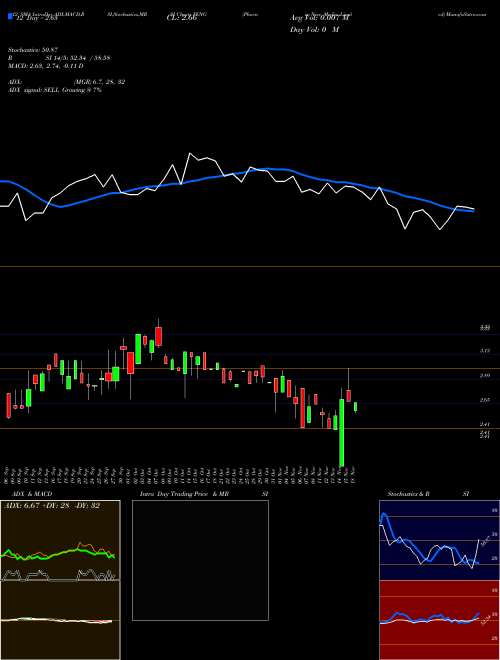Click the '(MGR) 6.7, 28, 32' ADX values
The width and height of the screenshot is (500, 660).
(x=99, y=82)
